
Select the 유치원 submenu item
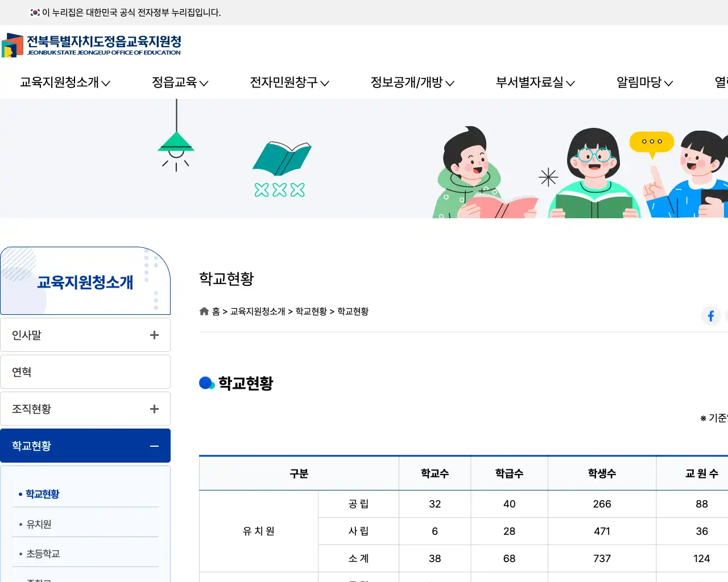coord(38,524)
